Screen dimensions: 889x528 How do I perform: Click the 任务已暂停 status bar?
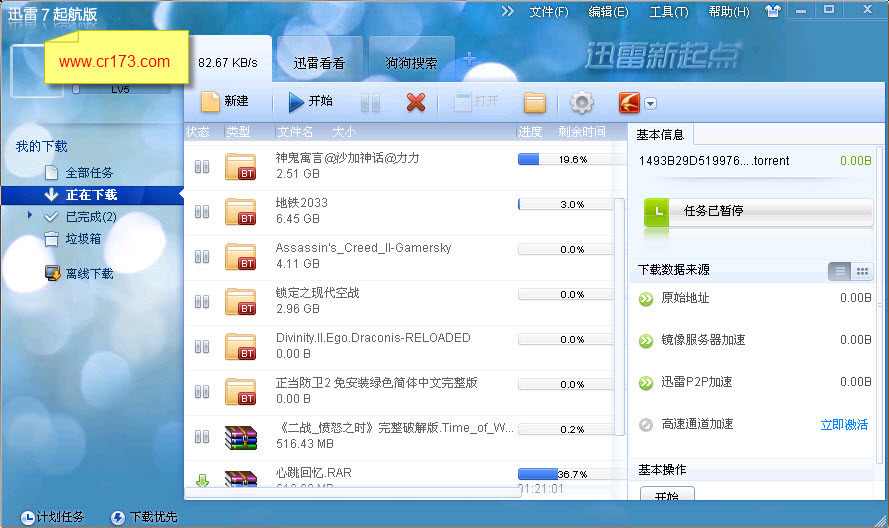[758, 212]
